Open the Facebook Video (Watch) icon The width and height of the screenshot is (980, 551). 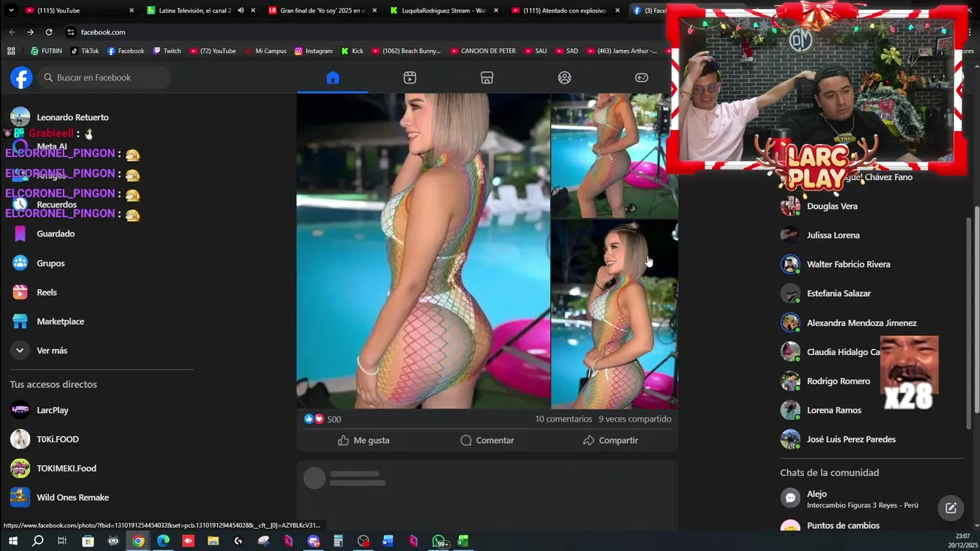[x=410, y=77]
